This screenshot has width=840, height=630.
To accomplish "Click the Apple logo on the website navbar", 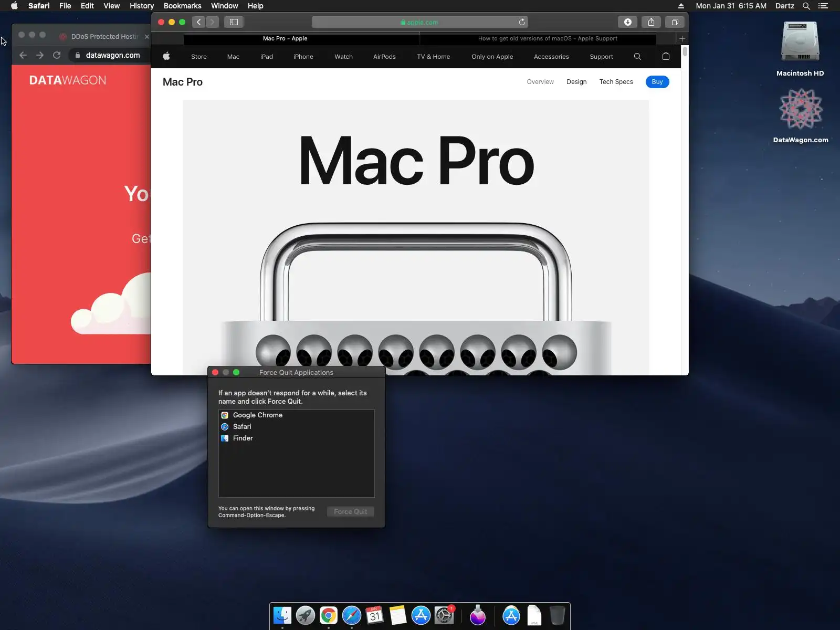I will tap(166, 56).
